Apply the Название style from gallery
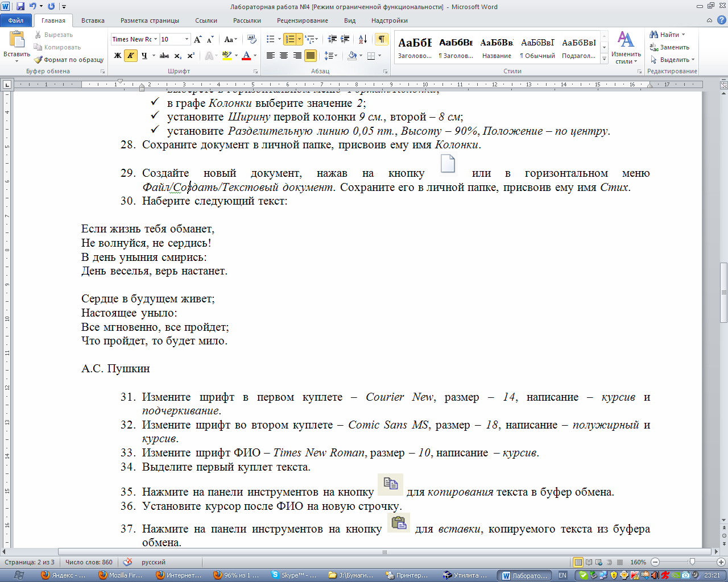728x582 pixels. pyautogui.click(x=497, y=48)
